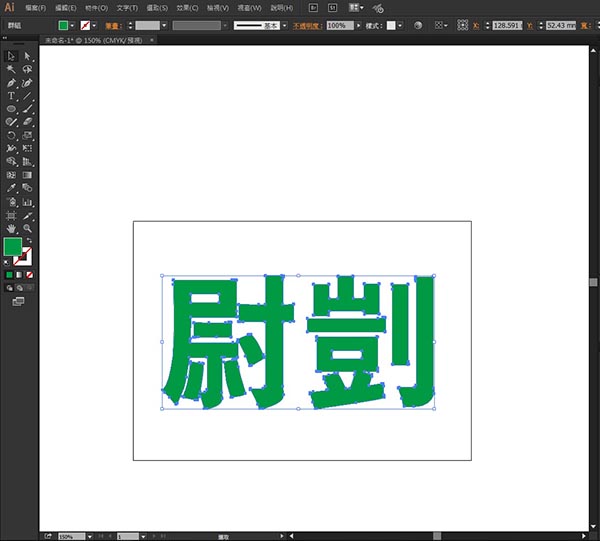Select the Rotate tool
Screen dimensions: 600x541
[11, 135]
